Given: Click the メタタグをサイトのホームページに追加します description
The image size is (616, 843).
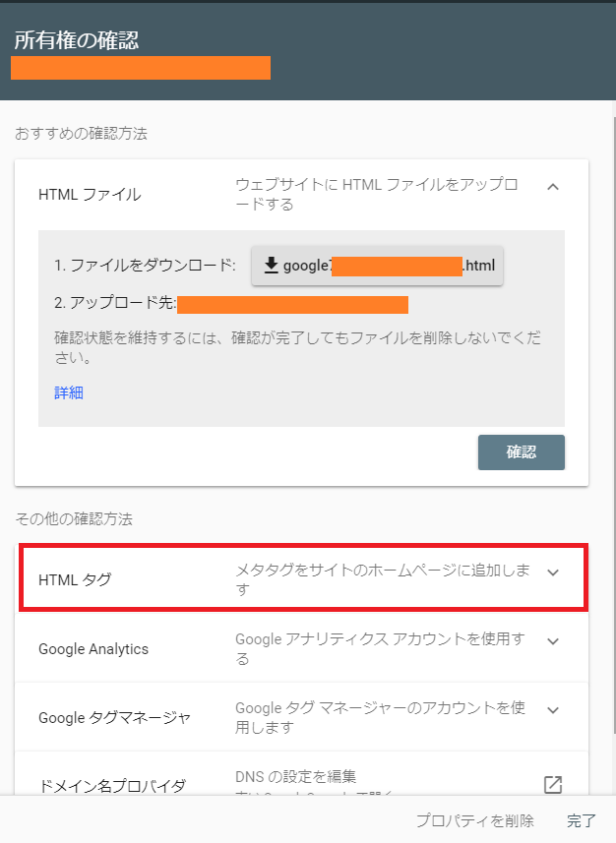Looking at the screenshot, I should point(383,579).
